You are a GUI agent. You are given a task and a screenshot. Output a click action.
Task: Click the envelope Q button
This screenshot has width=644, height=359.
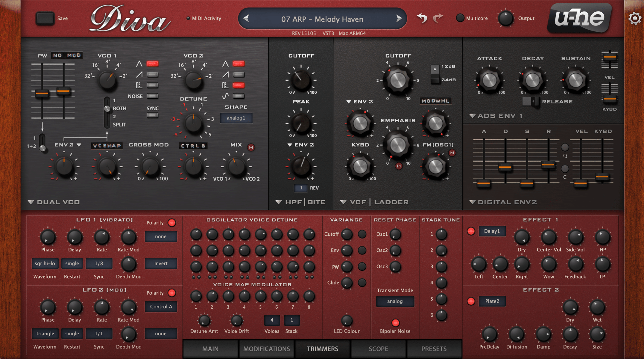pyautogui.click(x=565, y=147)
